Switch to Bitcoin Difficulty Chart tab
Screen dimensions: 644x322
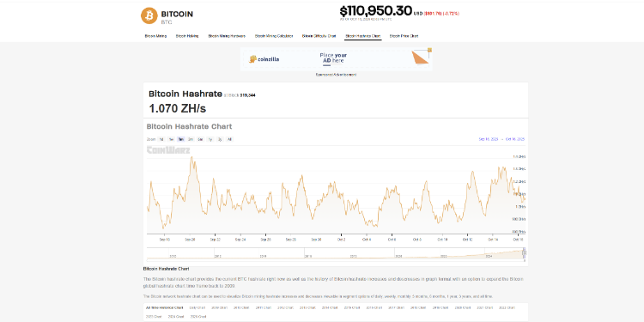pyautogui.click(x=319, y=36)
